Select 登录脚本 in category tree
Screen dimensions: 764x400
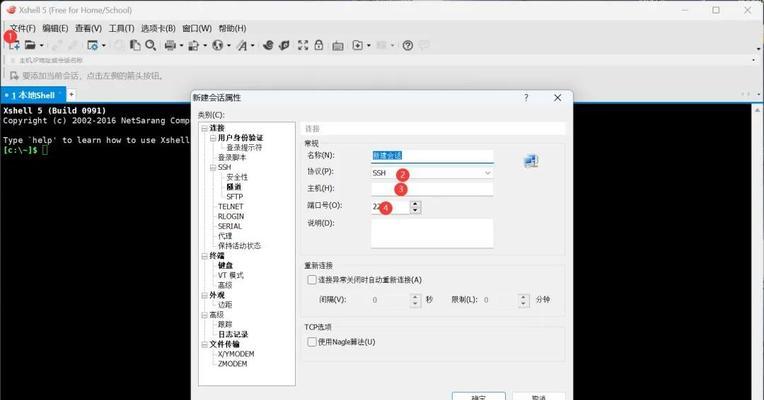(232, 157)
